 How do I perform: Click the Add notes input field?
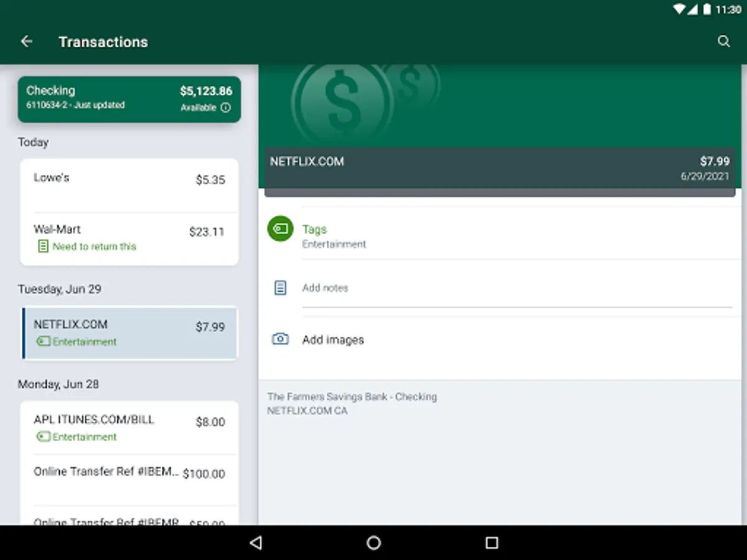(x=517, y=288)
